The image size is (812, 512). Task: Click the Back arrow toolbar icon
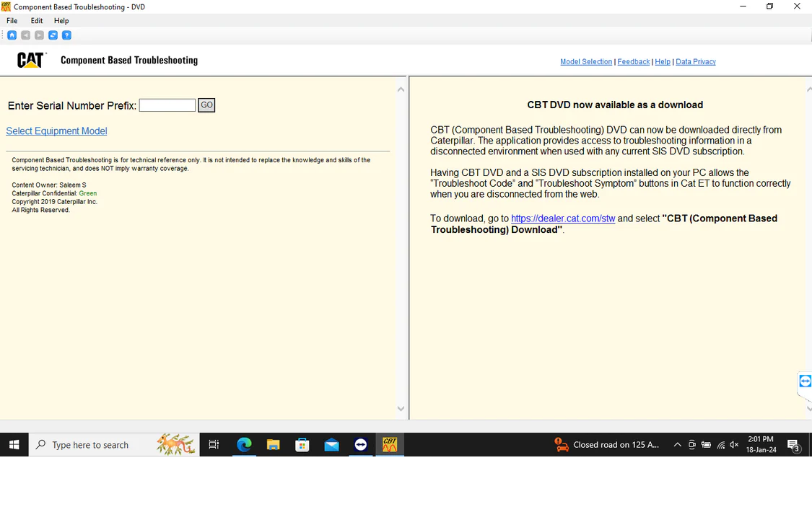tap(26, 35)
